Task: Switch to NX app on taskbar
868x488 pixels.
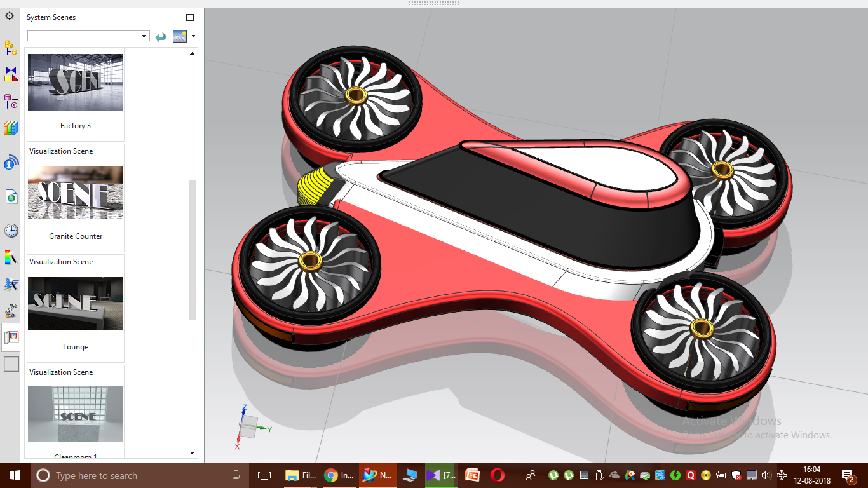Action: coord(378,475)
